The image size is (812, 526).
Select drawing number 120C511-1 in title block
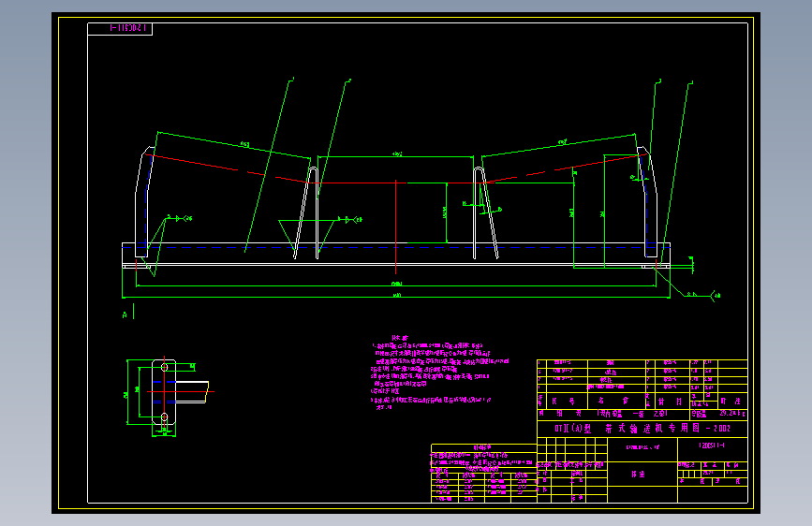click(712, 446)
